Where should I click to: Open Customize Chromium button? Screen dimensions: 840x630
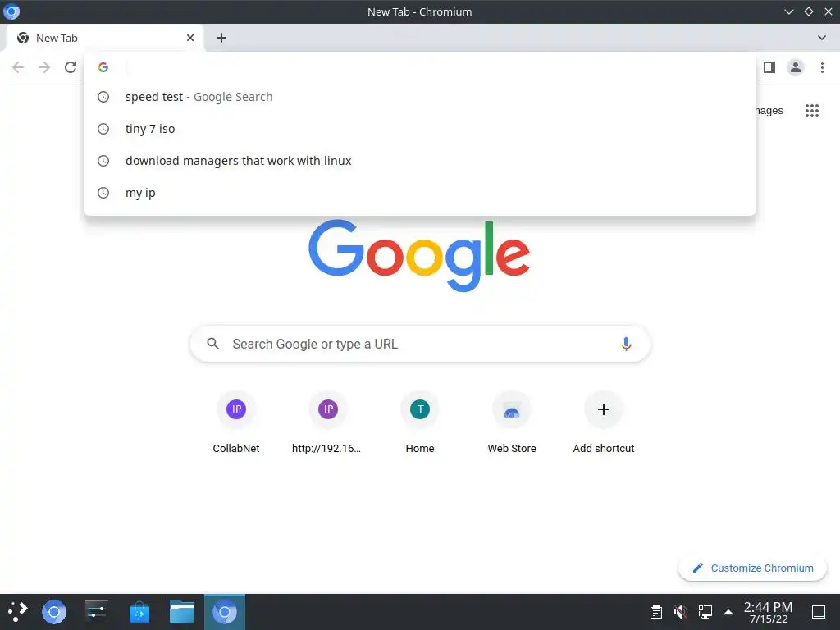click(752, 568)
